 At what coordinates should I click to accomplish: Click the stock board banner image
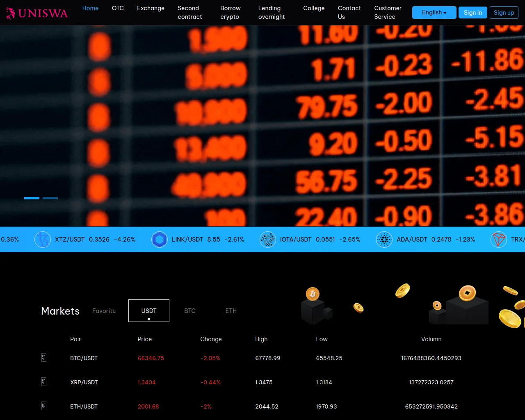click(x=262, y=126)
